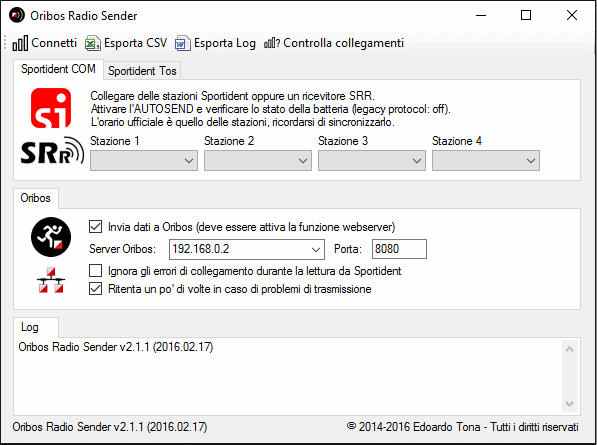Screen dimensions: 597x445
Task: Click the Controlla collegamenti icon
Action: pyautogui.click(x=272, y=43)
